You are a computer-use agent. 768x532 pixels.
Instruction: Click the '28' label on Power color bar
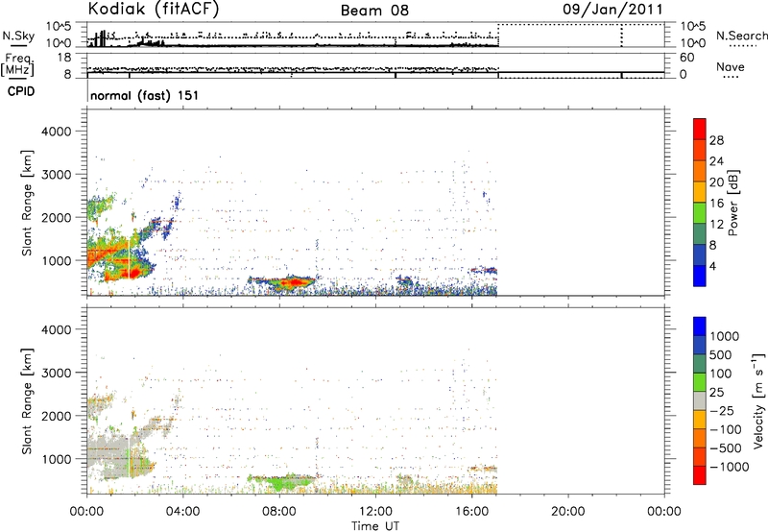tap(716, 140)
